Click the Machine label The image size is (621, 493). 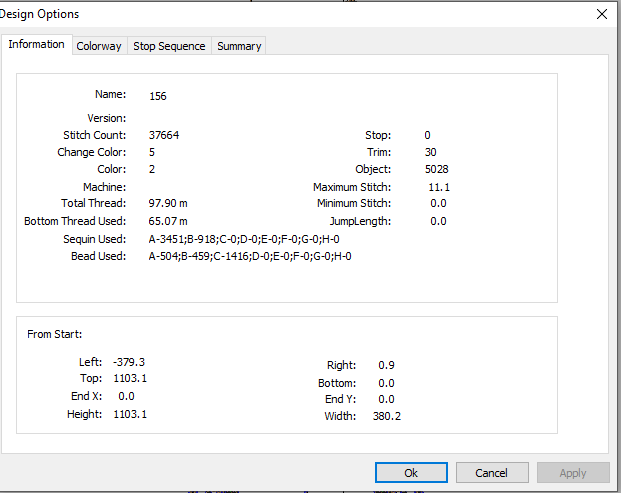point(105,187)
